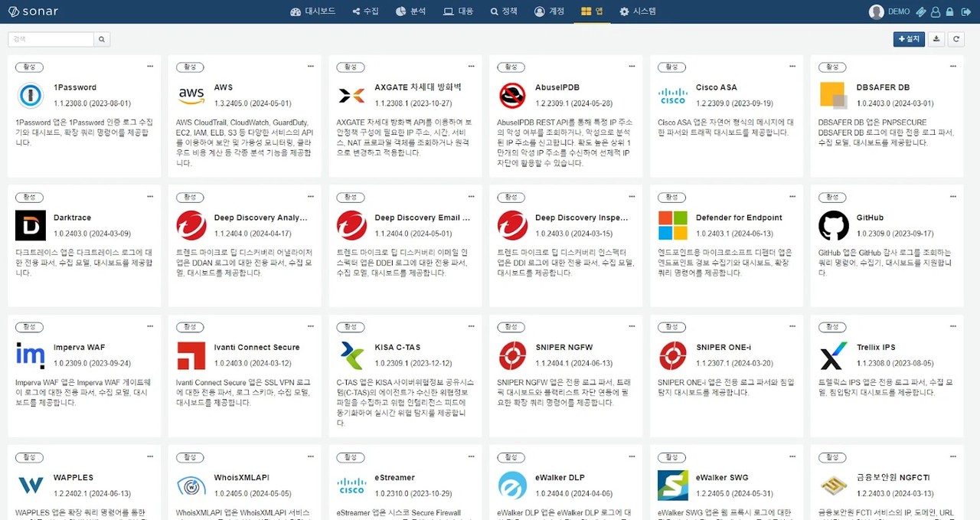Image resolution: width=980 pixels, height=520 pixels.
Task: Open options menu on the AWS card
Action: tap(309, 66)
